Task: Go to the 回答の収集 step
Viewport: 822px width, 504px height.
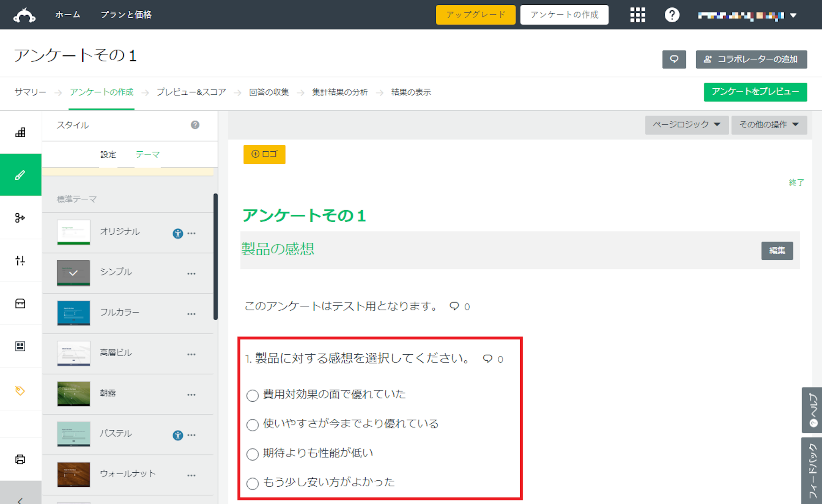Action: (269, 92)
